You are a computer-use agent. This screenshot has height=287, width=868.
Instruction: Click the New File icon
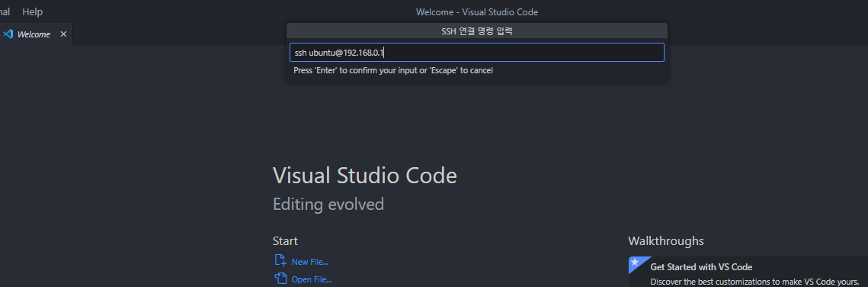280,261
